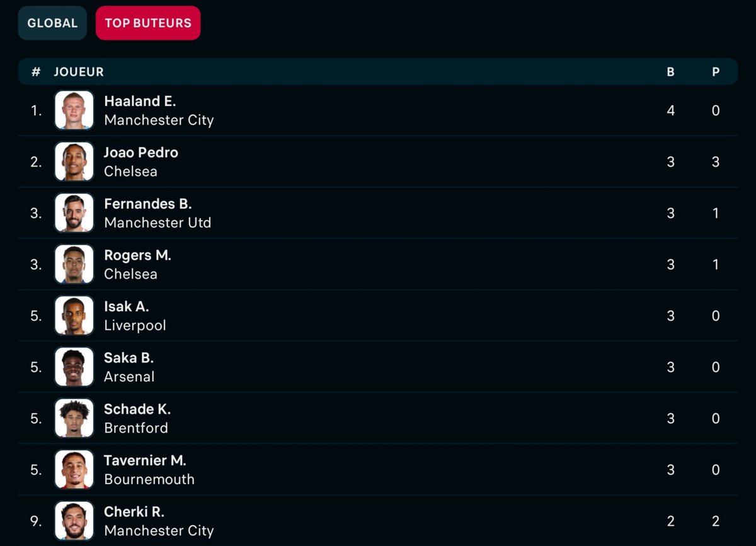Click the name Haaland E.
The image size is (756, 546).
tap(140, 101)
